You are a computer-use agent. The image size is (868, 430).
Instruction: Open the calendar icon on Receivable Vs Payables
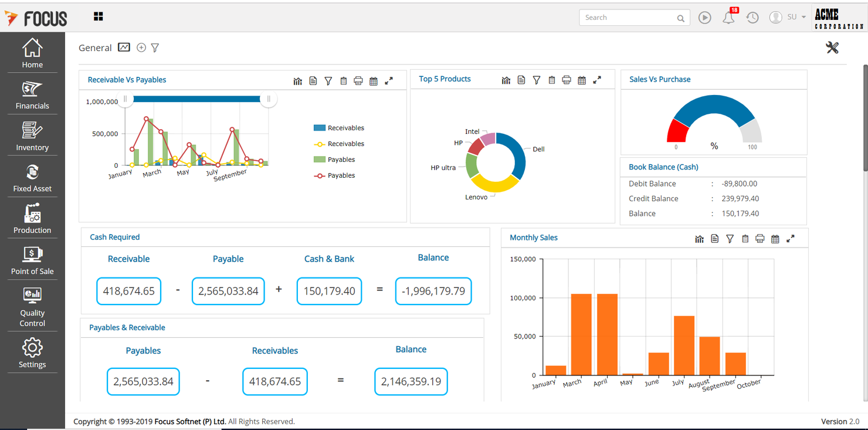(x=374, y=81)
